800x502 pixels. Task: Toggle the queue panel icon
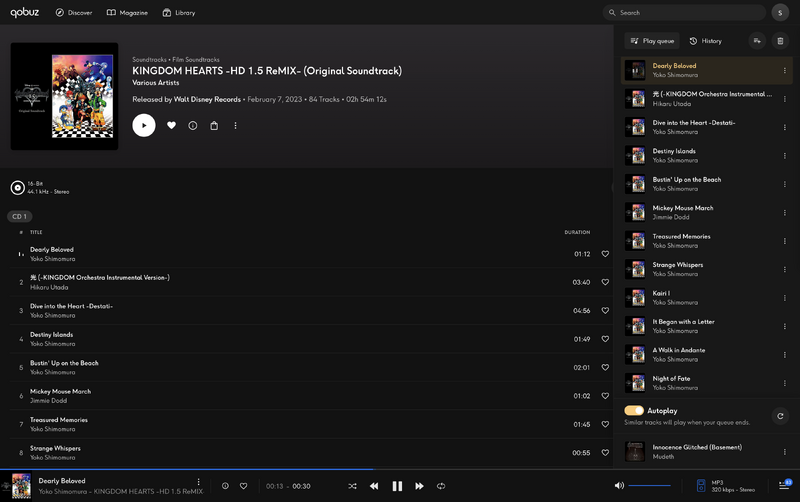785,485
